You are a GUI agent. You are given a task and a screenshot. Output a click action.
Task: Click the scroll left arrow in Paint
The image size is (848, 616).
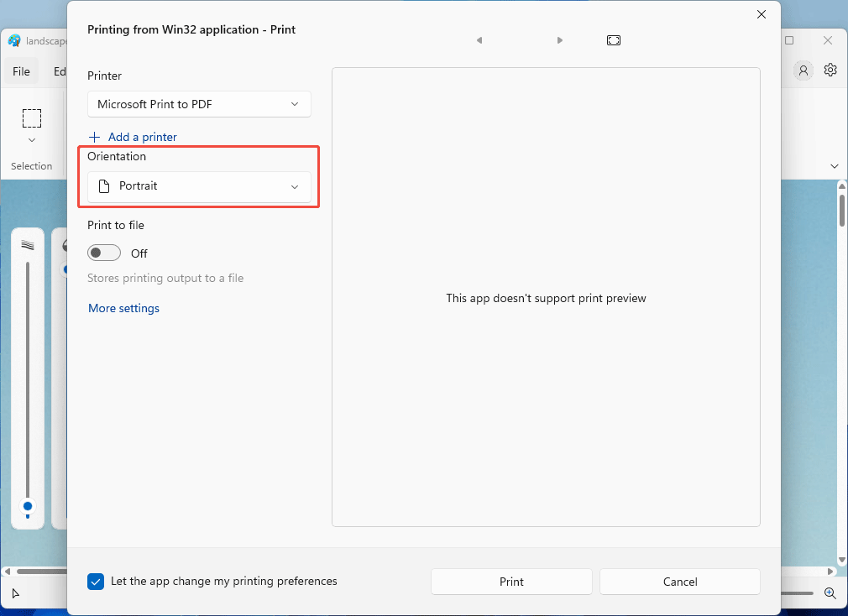[7, 572]
